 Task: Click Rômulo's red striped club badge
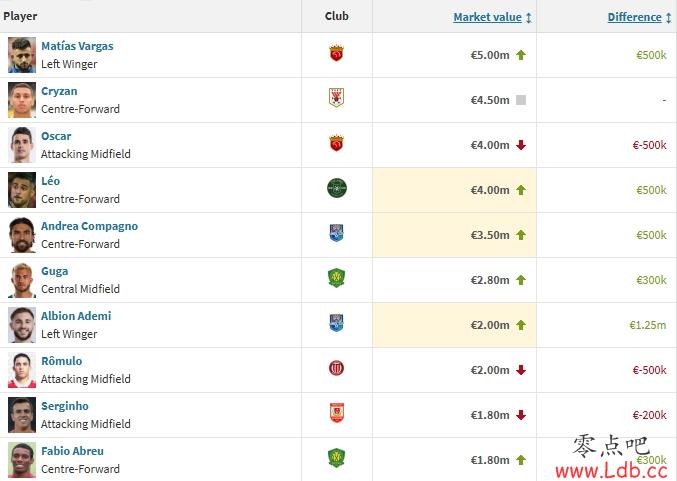pos(336,368)
